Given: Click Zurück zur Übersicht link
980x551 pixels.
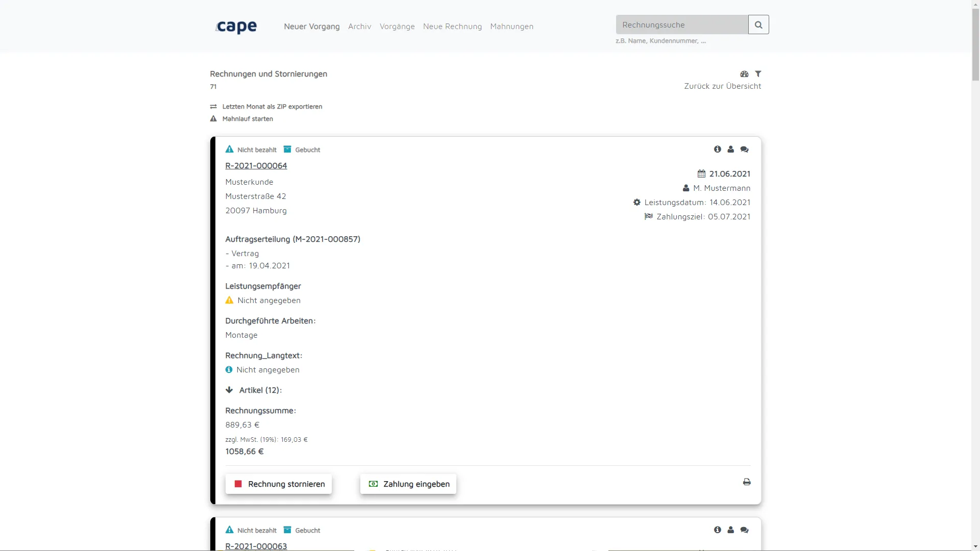Looking at the screenshot, I should pyautogui.click(x=723, y=86).
